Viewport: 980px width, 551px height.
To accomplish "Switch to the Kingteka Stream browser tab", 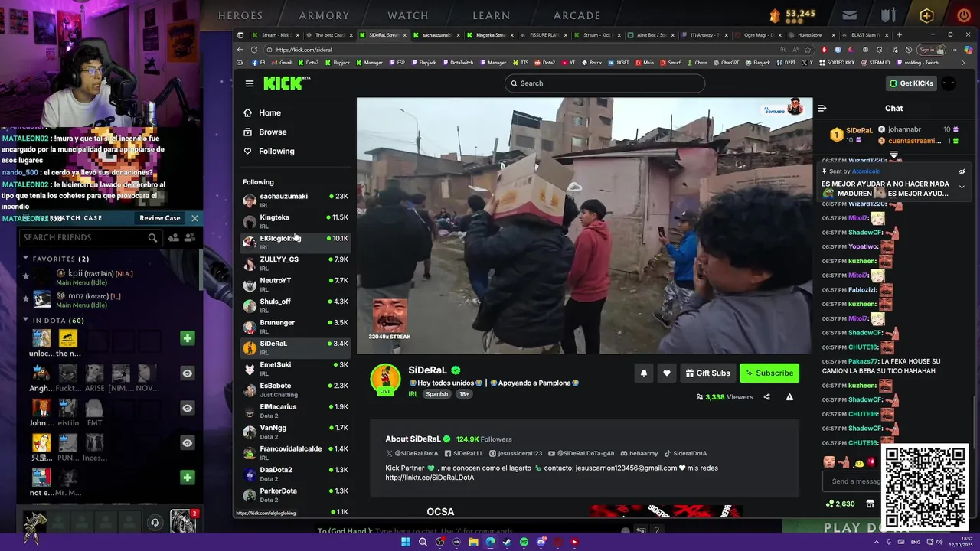I will (490, 35).
